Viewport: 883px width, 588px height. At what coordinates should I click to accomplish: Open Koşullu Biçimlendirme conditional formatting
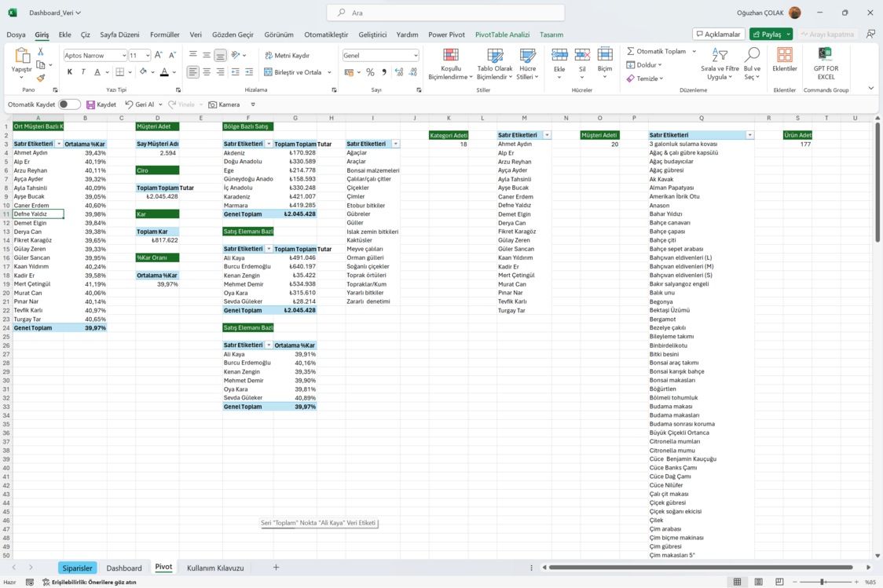click(450, 64)
